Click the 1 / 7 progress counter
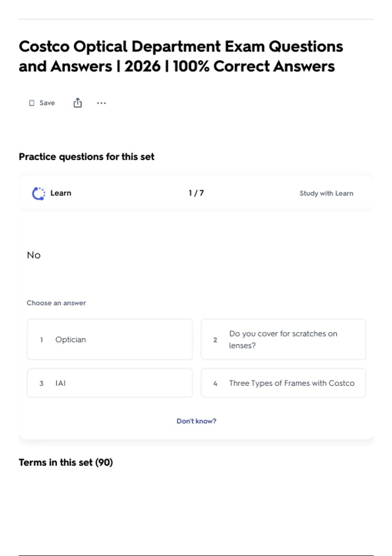Screen dimensions: 392x556 pyautogui.click(x=196, y=193)
